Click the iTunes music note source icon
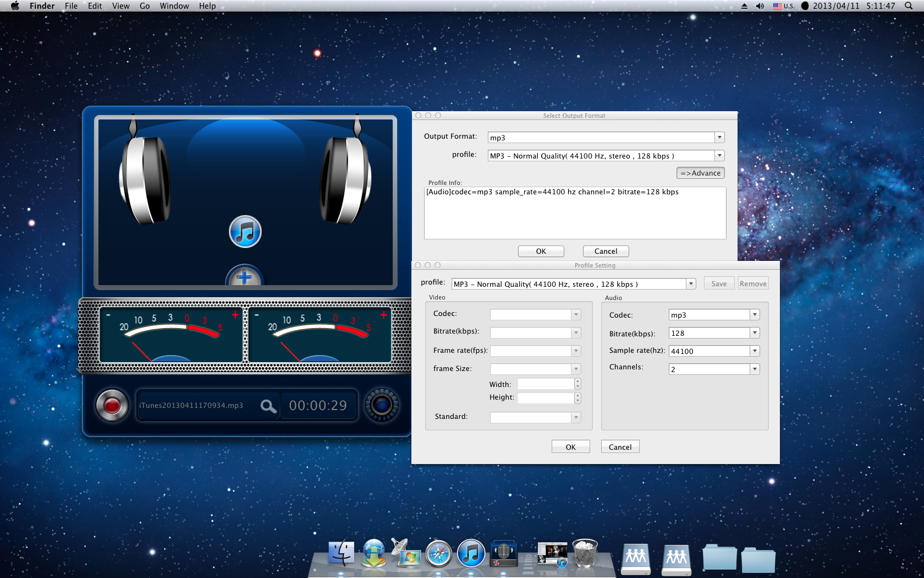 coord(245,232)
